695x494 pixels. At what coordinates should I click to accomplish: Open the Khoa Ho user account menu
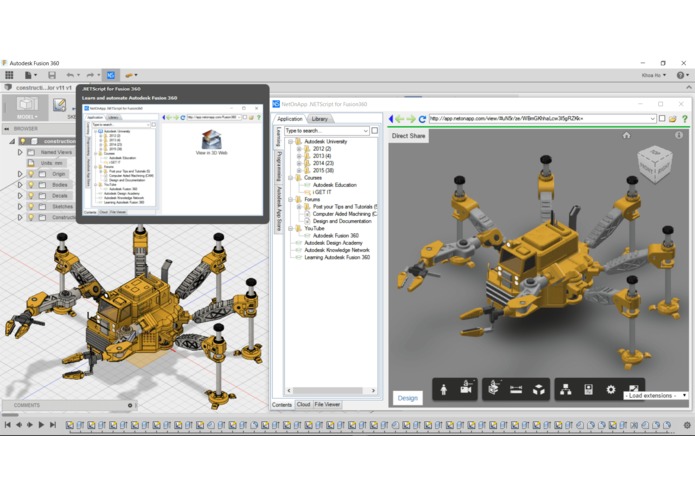coord(654,75)
